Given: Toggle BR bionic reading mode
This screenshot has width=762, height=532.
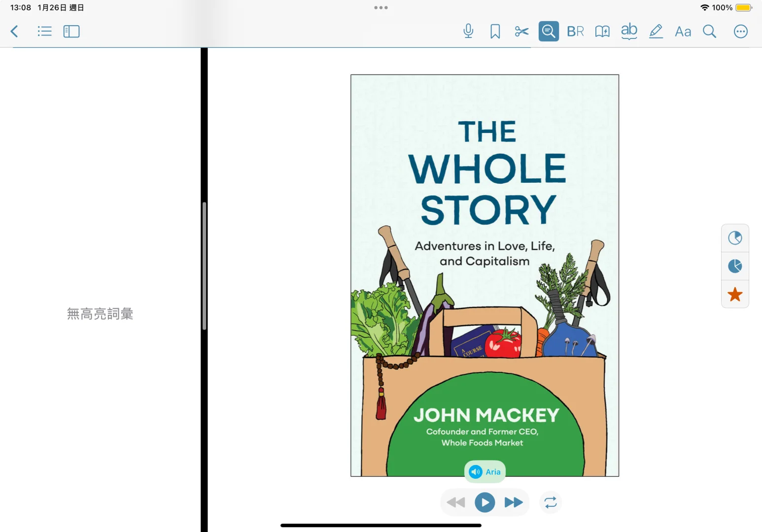Looking at the screenshot, I should coord(575,32).
